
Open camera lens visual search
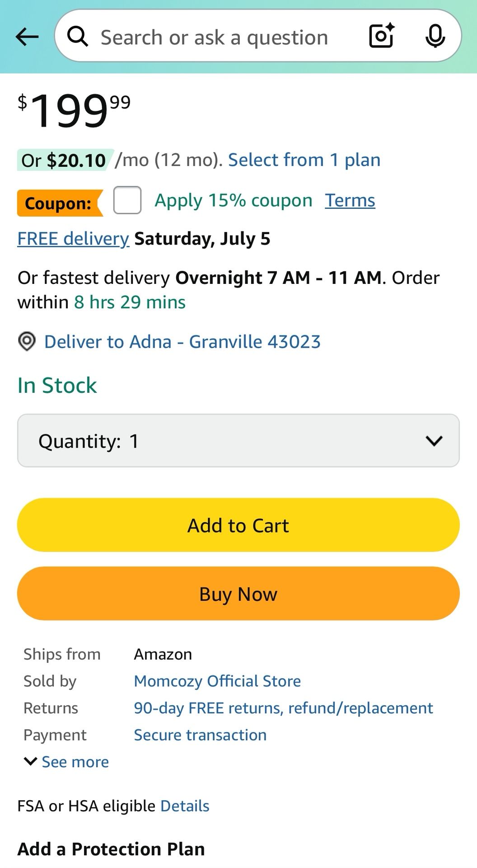point(382,36)
